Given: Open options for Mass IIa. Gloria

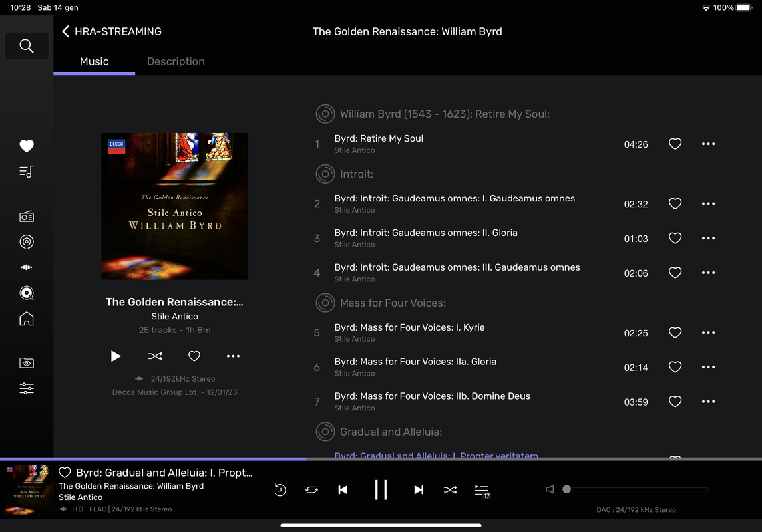Looking at the screenshot, I should point(708,367).
